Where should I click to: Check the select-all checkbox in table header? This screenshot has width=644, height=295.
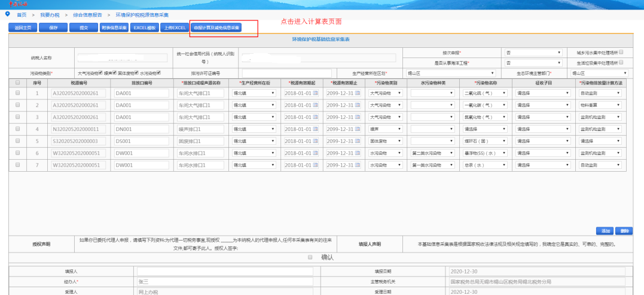[17, 83]
